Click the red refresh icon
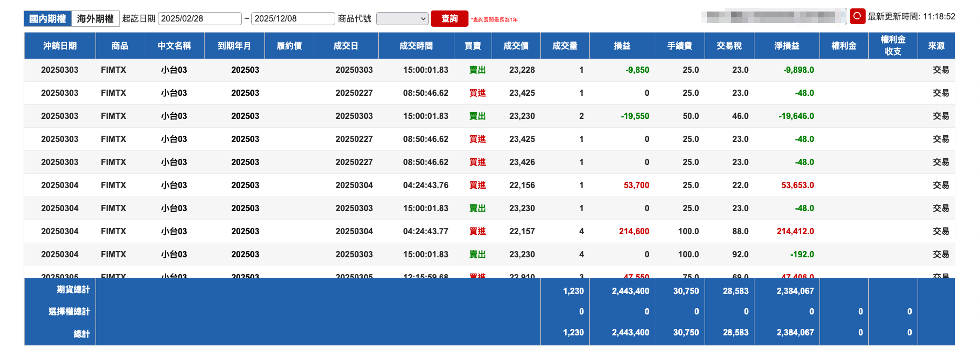 coord(857,16)
